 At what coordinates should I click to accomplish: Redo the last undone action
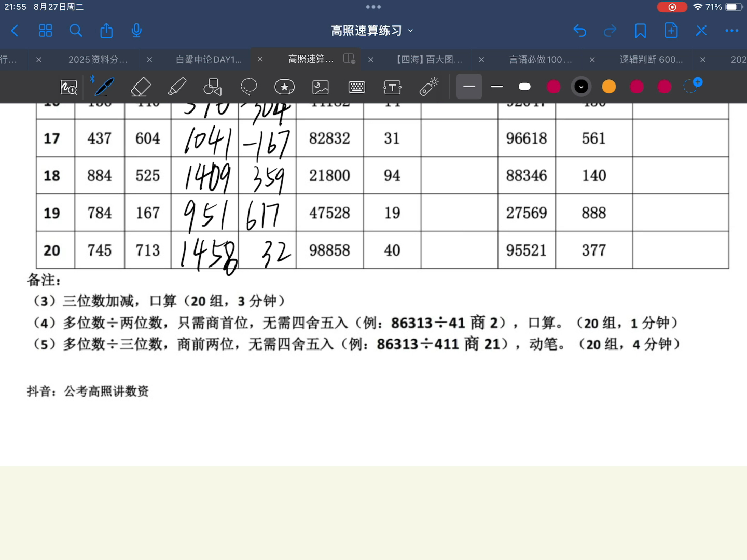(x=610, y=31)
